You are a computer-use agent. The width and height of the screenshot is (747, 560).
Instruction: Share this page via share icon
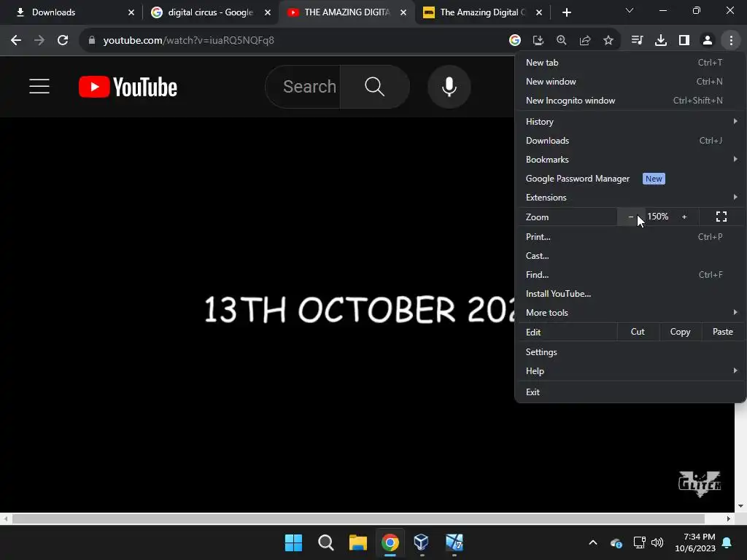(585, 41)
